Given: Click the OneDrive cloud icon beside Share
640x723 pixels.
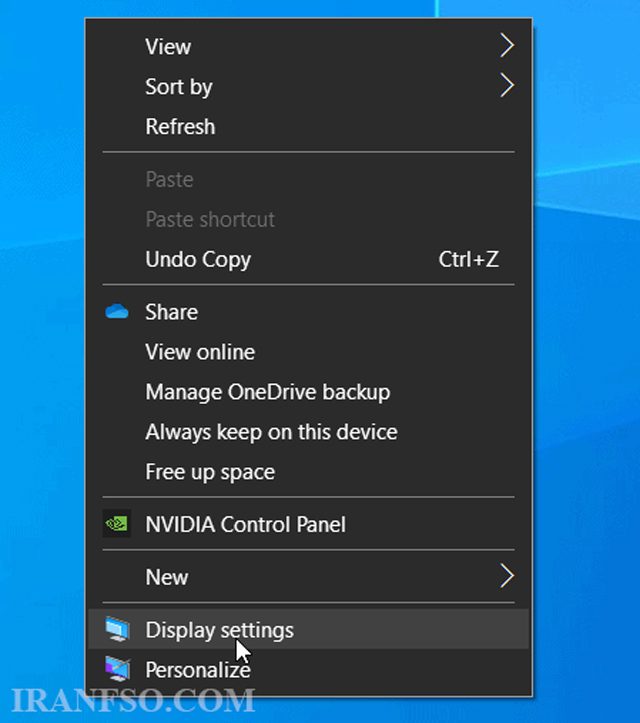Looking at the screenshot, I should [x=117, y=312].
